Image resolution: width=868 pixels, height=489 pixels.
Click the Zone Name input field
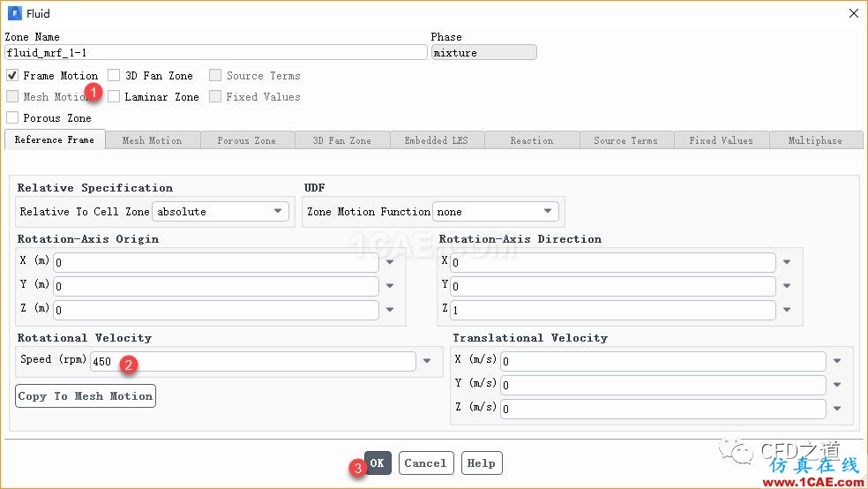(x=216, y=53)
